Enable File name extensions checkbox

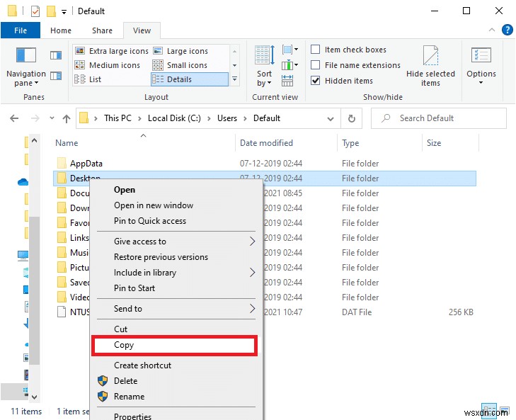[x=315, y=65]
